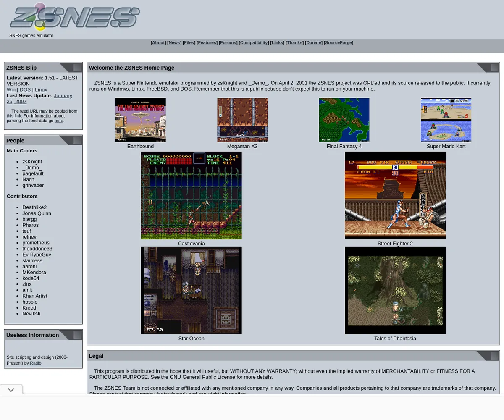The height and width of the screenshot is (420, 504).
Task: Open the Earthbound screenshot thumbnail
Action: click(140, 120)
